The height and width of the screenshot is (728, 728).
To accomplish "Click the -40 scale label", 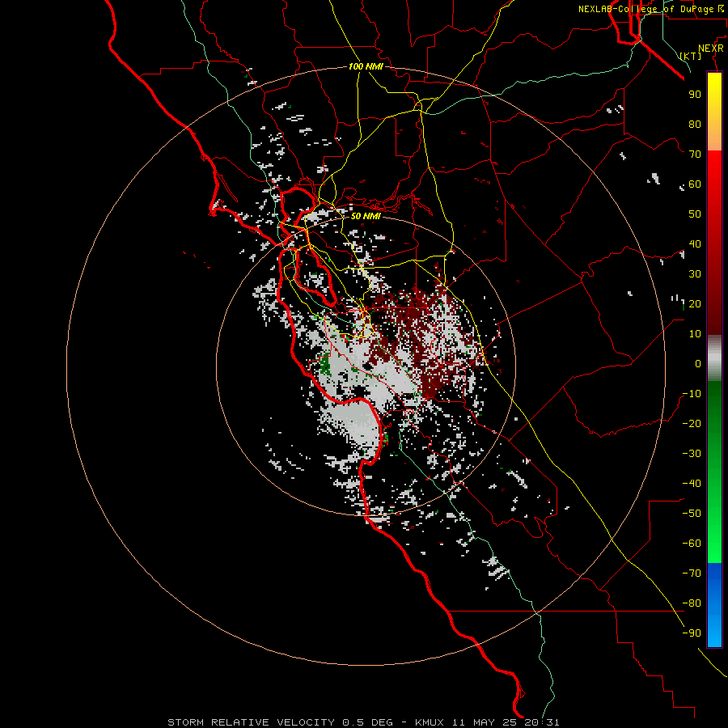I will tap(692, 484).
